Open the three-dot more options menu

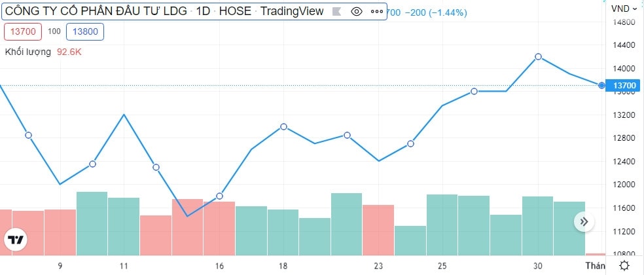tap(377, 11)
